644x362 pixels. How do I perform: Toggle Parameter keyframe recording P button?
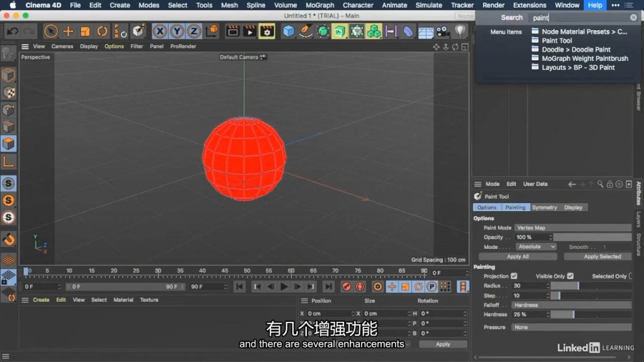tap(431, 287)
